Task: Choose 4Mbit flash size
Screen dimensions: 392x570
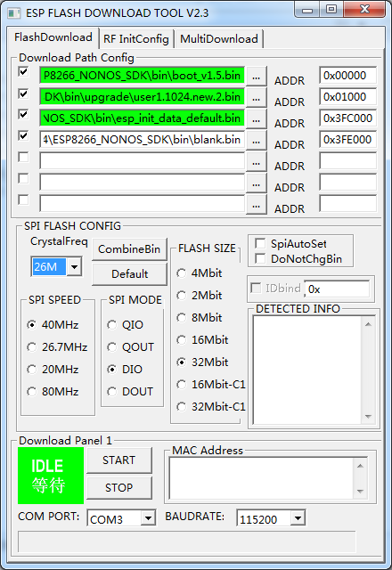Action: (x=182, y=273)
